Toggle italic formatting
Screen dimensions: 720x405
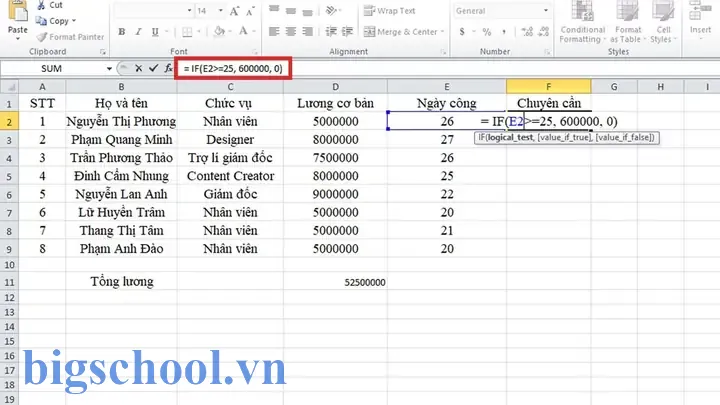click(138, 32)
